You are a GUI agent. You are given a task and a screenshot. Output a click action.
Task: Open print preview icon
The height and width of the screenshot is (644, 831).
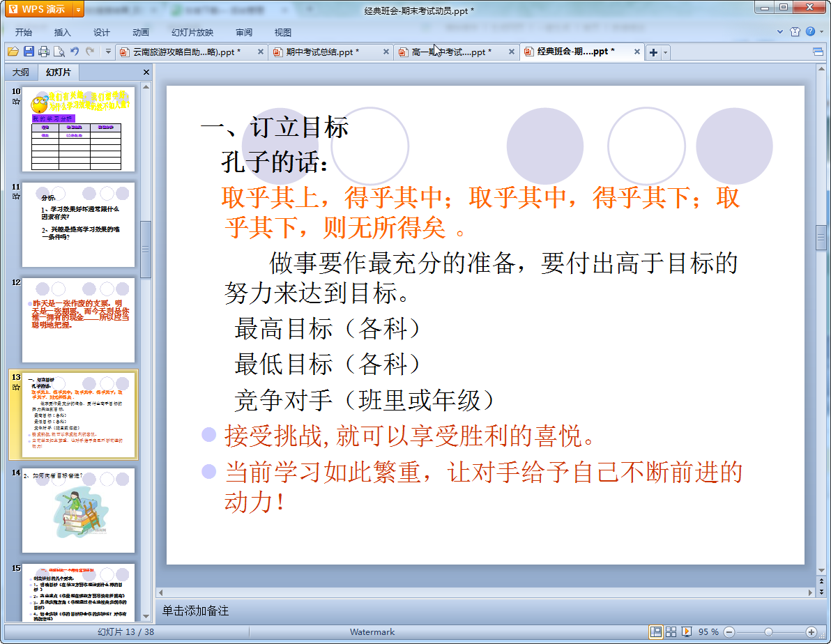(59, 52)
